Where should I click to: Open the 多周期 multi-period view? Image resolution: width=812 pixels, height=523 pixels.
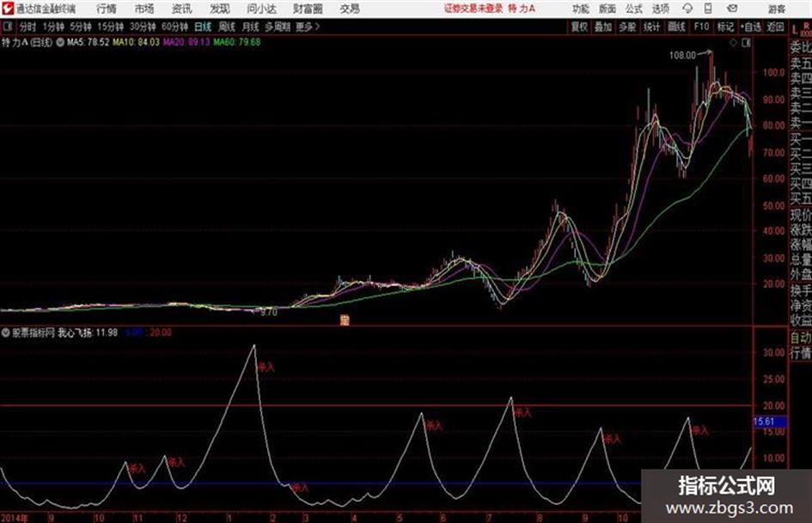[278, 27]
